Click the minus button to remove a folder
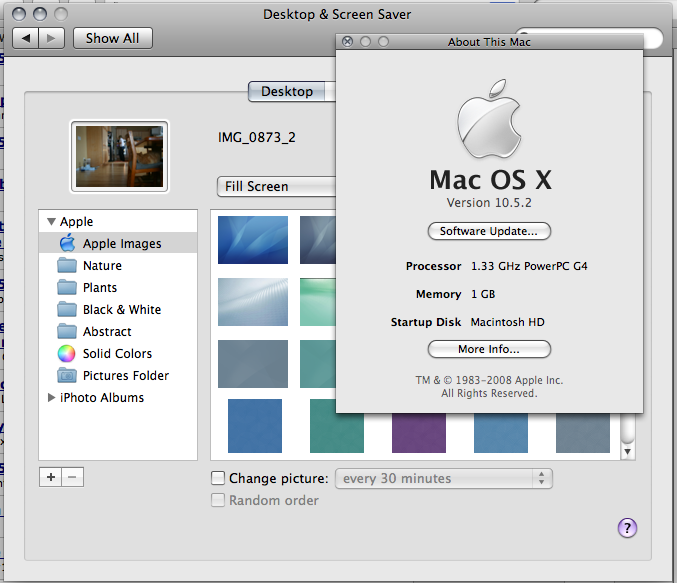This screenshot has width=677, height=583. (72, 477)
